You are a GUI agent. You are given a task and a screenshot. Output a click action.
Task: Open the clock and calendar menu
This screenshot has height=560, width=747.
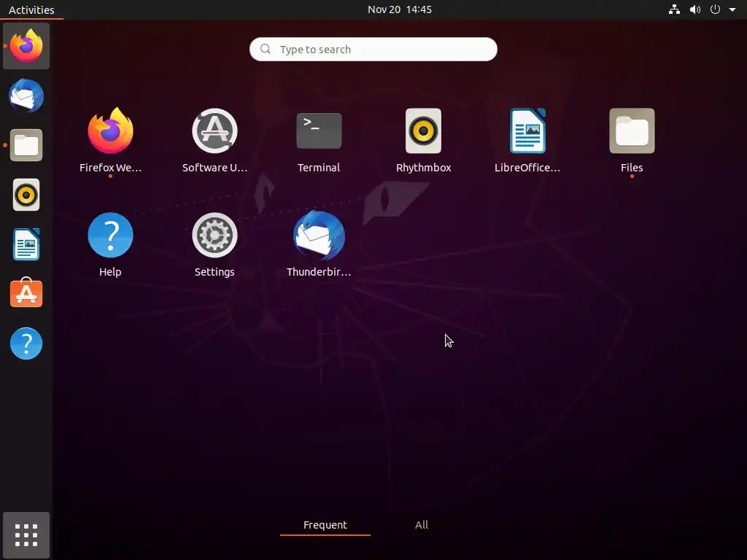click(400, 9)
